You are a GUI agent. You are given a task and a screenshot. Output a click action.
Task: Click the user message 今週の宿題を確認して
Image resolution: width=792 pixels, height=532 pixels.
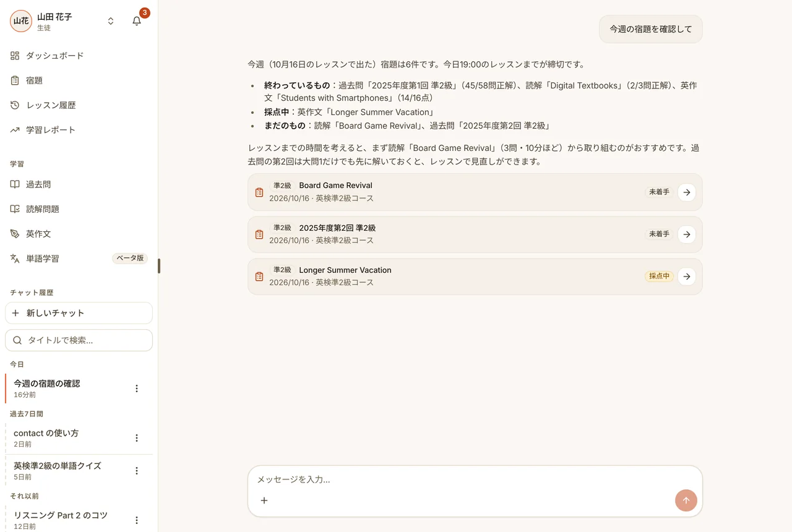click(651, 29)
